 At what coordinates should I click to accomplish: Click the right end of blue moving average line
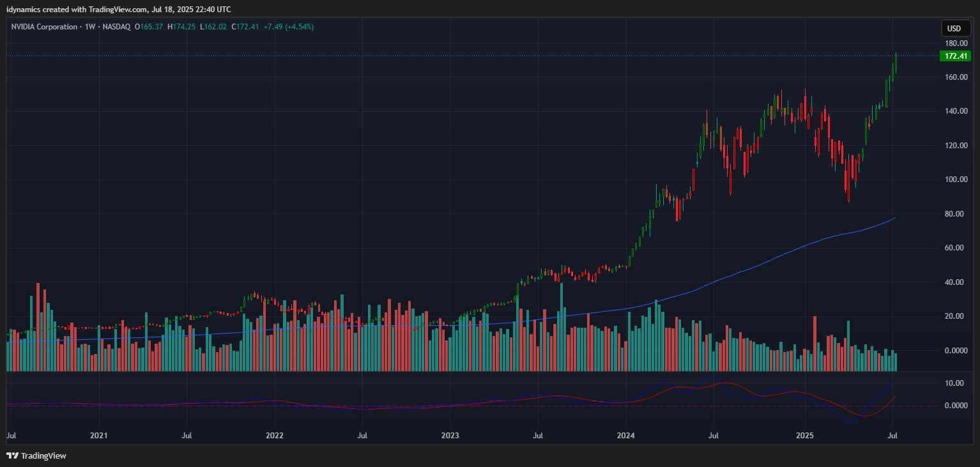pyautogui.click(x=894, y=218)
